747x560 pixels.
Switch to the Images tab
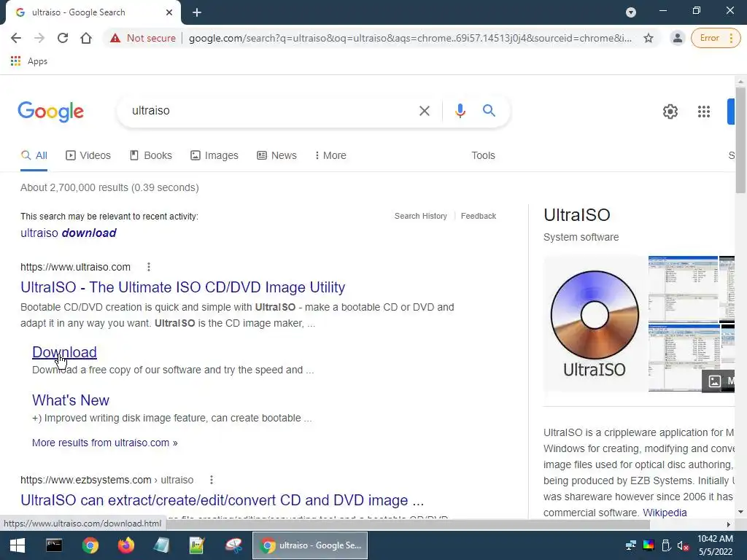click(x=214, y=156)
